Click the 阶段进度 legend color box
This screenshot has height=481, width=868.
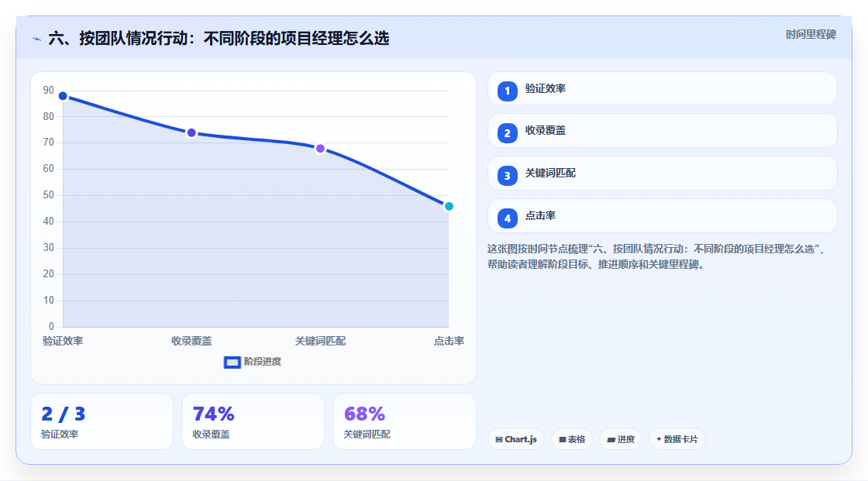click(232, 362)
